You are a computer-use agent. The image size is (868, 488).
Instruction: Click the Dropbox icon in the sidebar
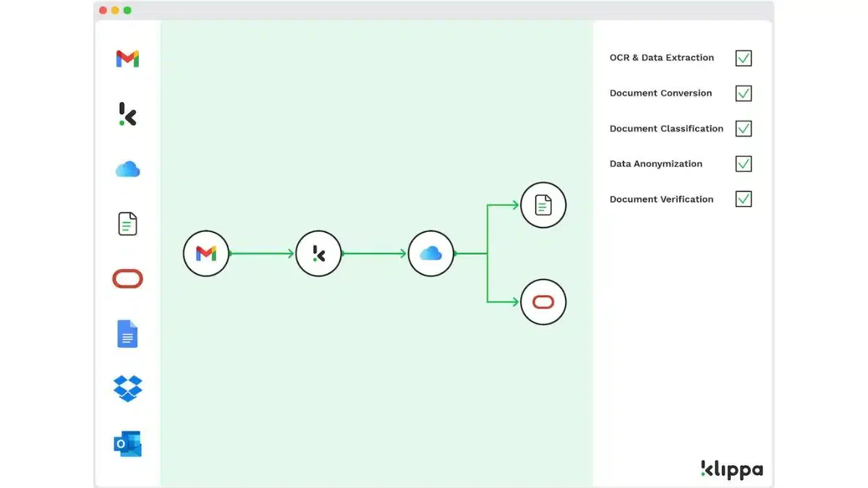(127, 389)
